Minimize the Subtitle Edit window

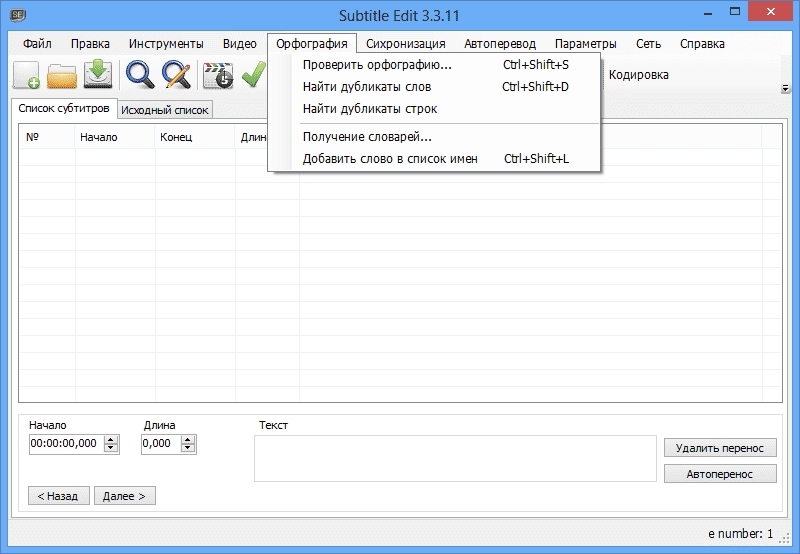coord(708,13)
